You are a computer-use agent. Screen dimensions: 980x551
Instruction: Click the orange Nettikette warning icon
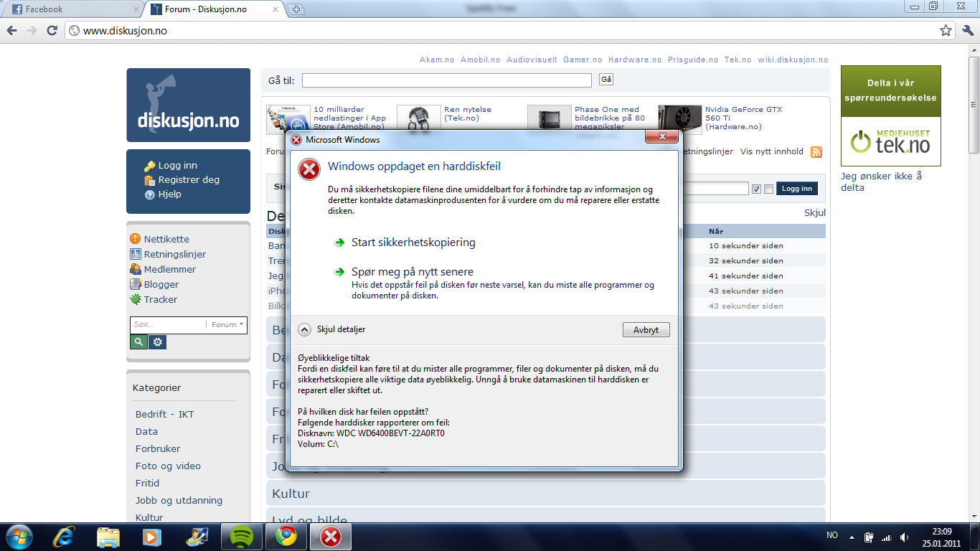click(x=136, y=239)
